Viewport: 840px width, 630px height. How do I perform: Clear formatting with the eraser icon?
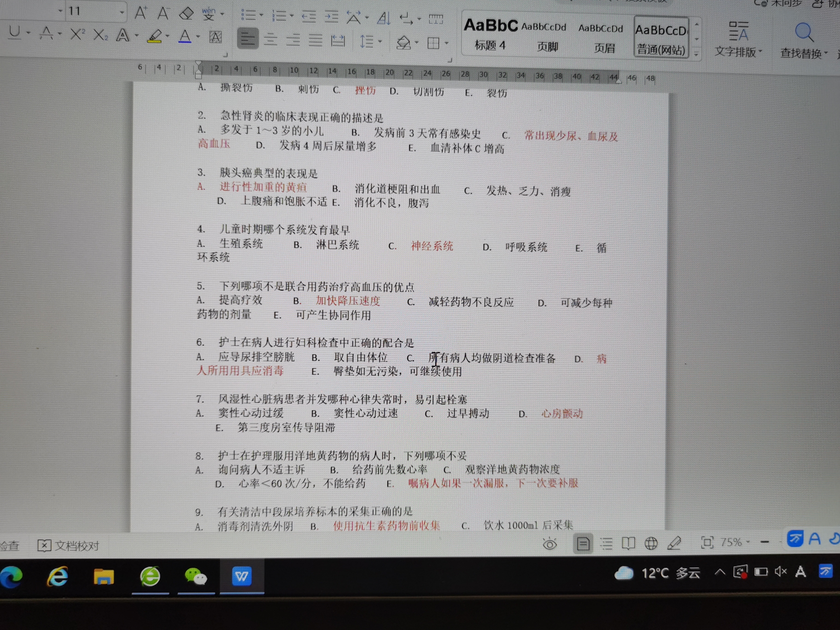pyautogui.click(x=186, y=13)
